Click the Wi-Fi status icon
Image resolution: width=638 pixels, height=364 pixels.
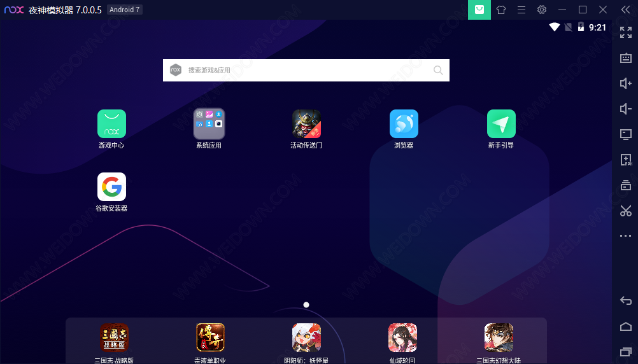click(555, 27)
